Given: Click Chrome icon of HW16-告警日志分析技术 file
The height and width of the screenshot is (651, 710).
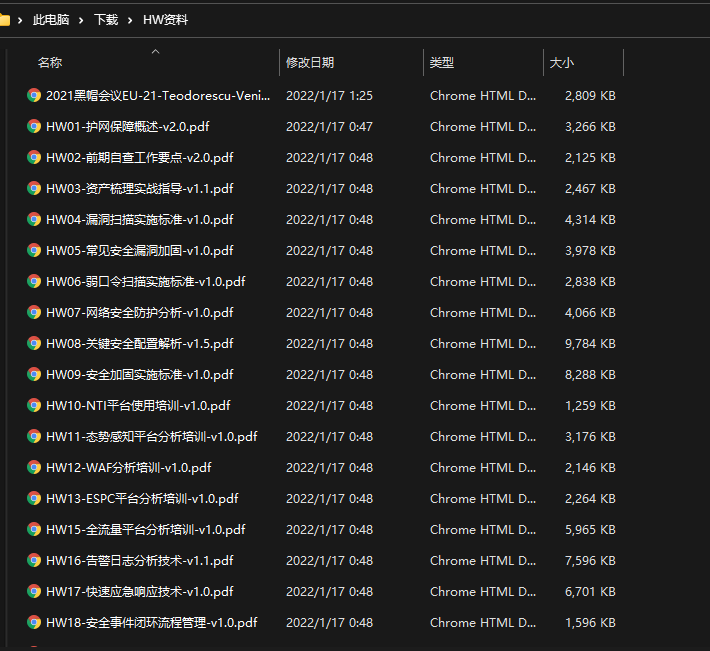Looking at the screenshot, I should pyautogui.click(x=34, y=560).
